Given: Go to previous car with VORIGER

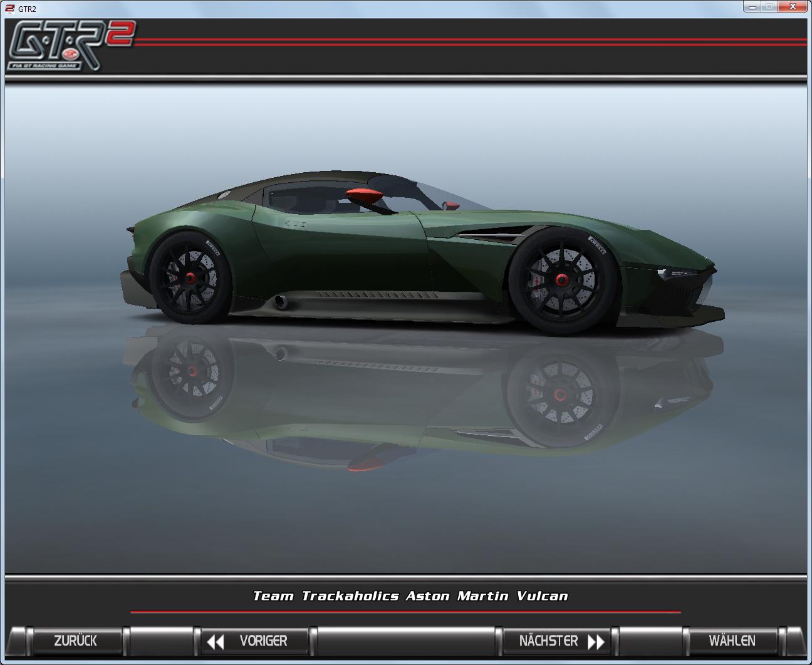Looking at the screenshot, I should coord(254,641).
